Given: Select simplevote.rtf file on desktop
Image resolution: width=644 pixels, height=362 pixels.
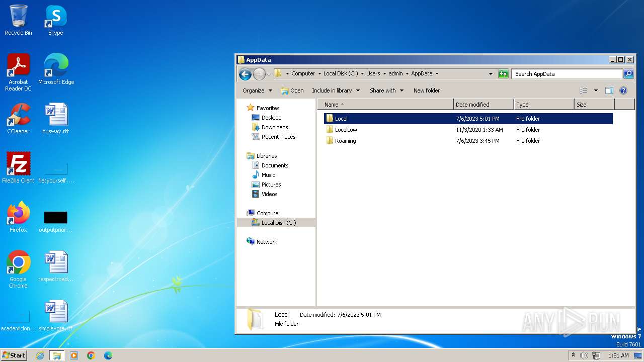Looking at the screenshot, I should [56, 316].
